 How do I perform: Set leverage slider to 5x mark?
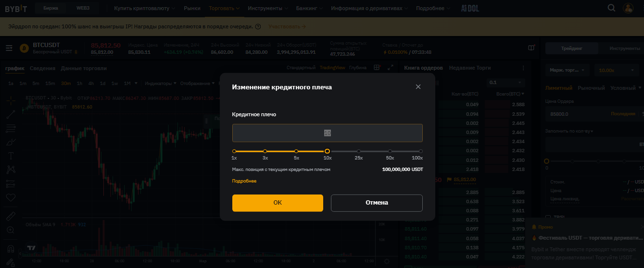coord(296,151)
